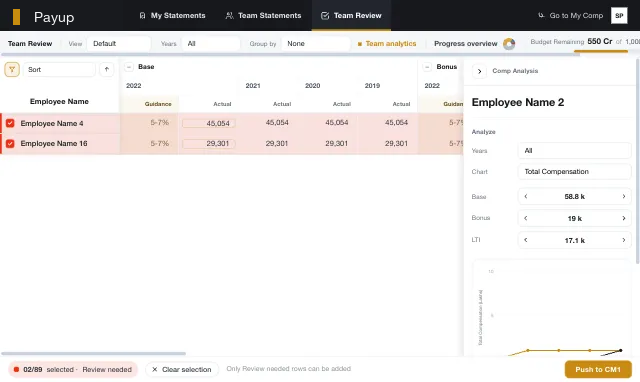
Task: Click the 2019 Actual value 45,054
Action: tap(396, 122)
